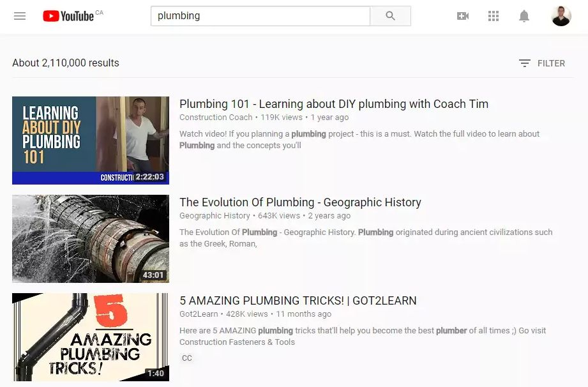Click the search box containing plumbing

click(260, 16)
